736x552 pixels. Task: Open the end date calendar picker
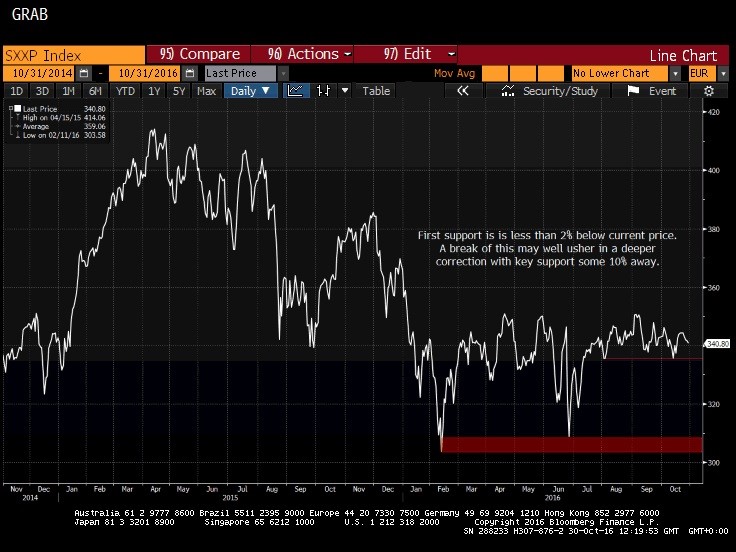(x=189, y=73)
